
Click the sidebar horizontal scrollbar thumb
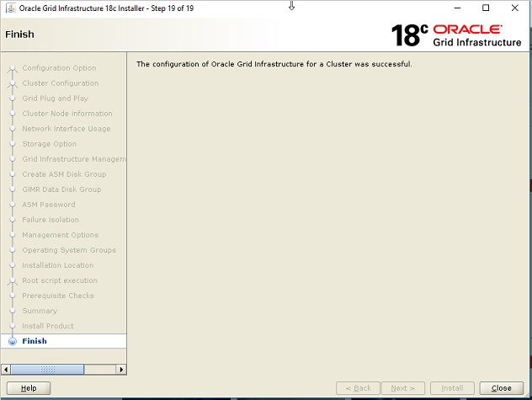(47, 370)
